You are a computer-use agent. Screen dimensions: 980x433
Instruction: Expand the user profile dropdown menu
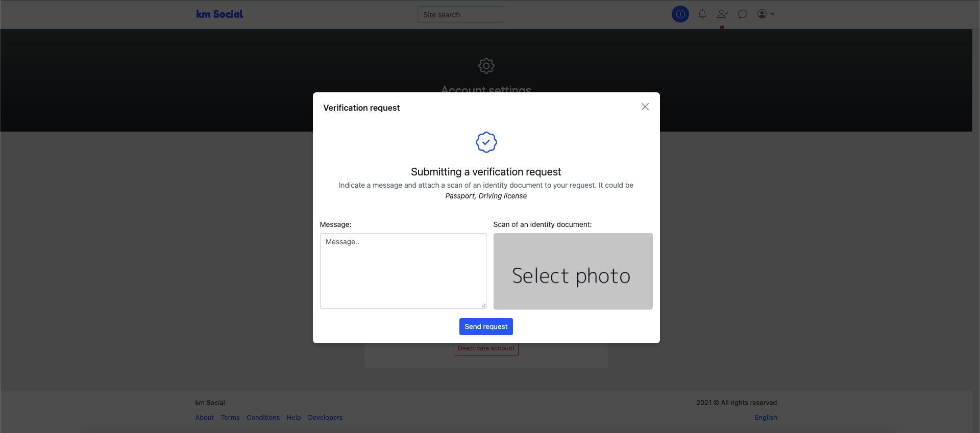[x=765, y=14]
